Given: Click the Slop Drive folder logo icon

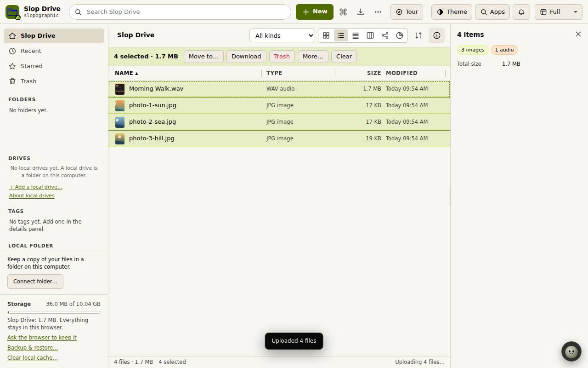Looking at the screenshot, I should pos(12,12).
